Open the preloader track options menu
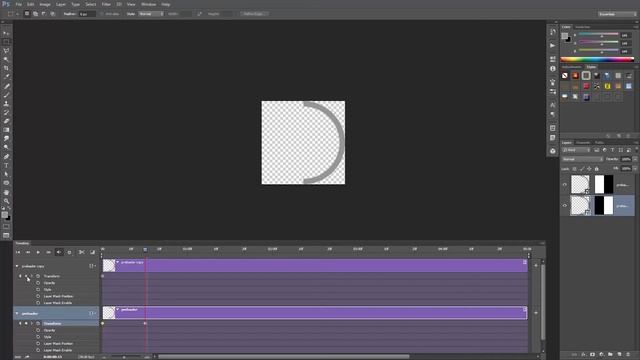This screenshot has height=360, width=640. click(92, 313)
